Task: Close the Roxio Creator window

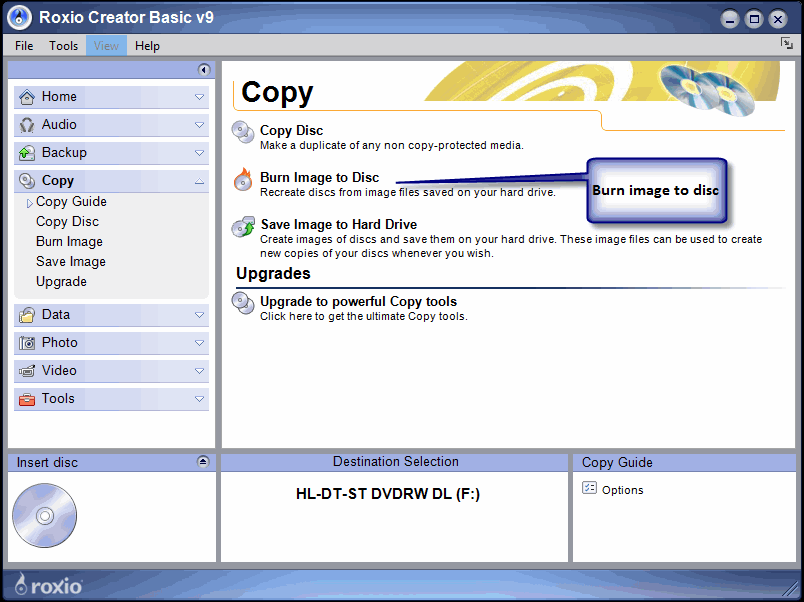Action: [x=778, y=19]
